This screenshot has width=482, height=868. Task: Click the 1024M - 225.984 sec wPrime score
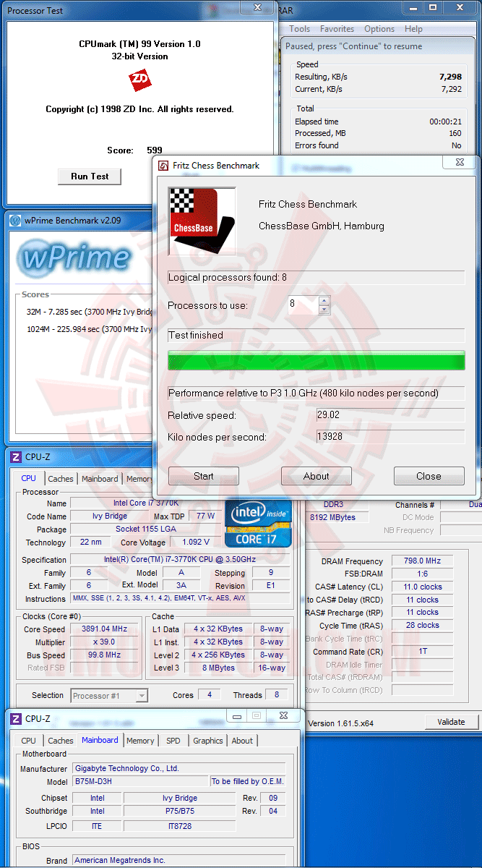(x=88, y=329)
